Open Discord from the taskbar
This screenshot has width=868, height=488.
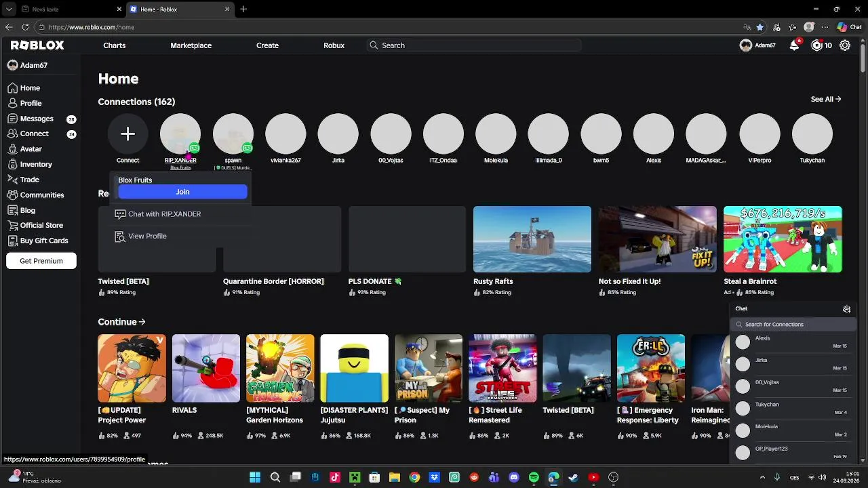(x=513, y=477)
